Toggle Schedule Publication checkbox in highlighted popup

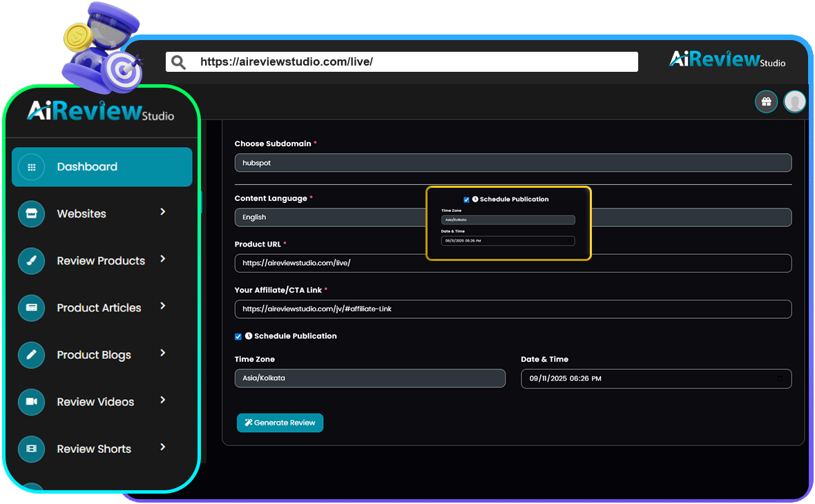click(x=466, y=200)
